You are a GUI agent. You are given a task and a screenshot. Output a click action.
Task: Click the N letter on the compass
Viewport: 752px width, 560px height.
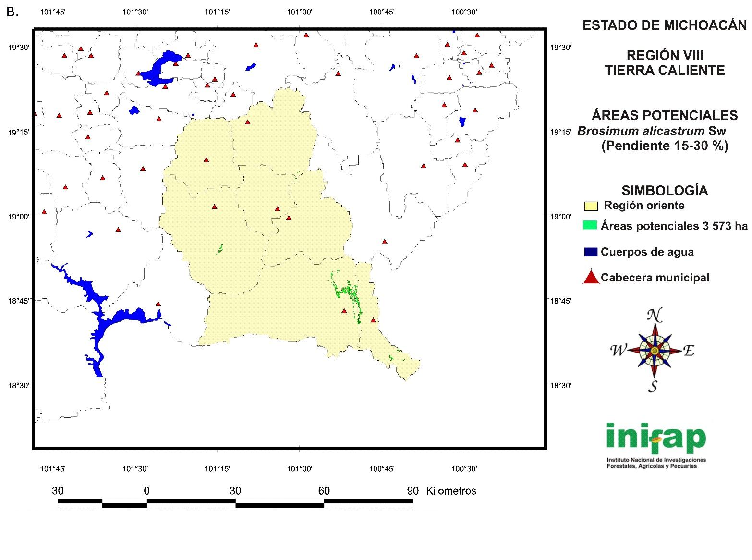coord(655,316)
